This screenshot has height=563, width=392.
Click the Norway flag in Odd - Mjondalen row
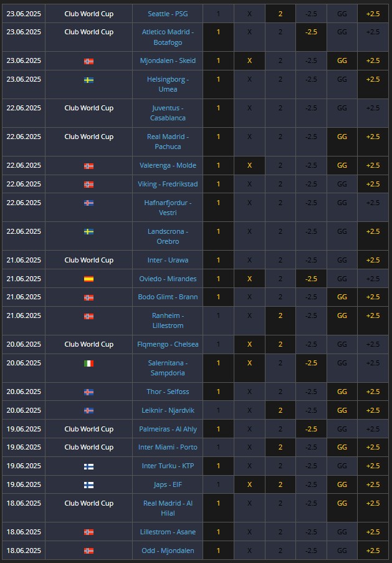tap(88, 551)
